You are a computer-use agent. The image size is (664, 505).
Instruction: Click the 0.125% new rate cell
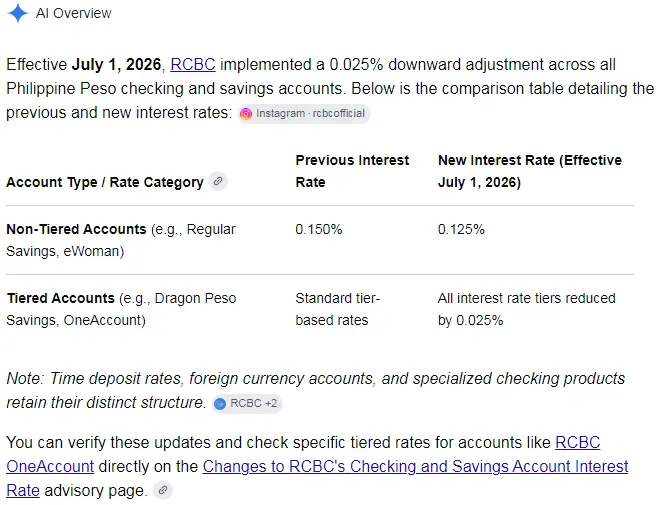point(461,229)
